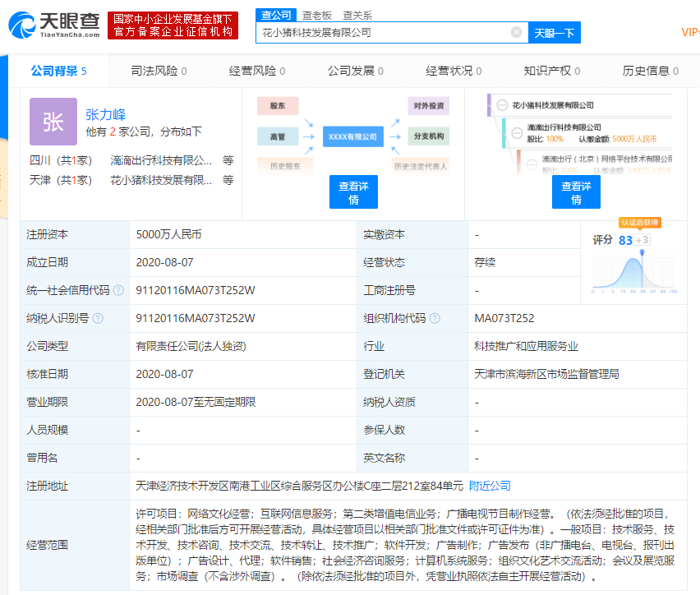Click the 查看详情 button under the equity chart
Viewport: 700px width, 595px height.
tap(352, 191)
